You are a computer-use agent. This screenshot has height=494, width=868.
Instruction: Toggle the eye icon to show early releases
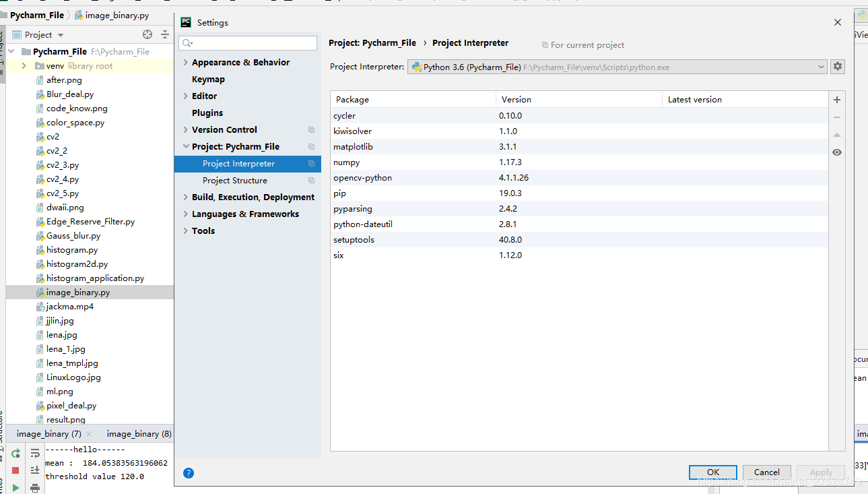click(836, 152)
